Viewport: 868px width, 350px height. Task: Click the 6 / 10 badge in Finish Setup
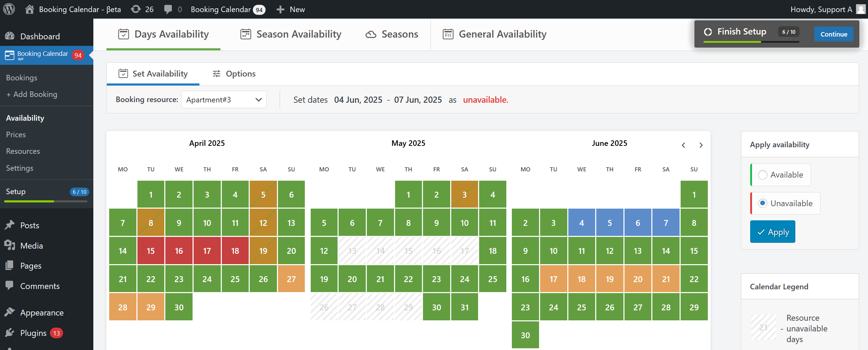coord(789,32)
